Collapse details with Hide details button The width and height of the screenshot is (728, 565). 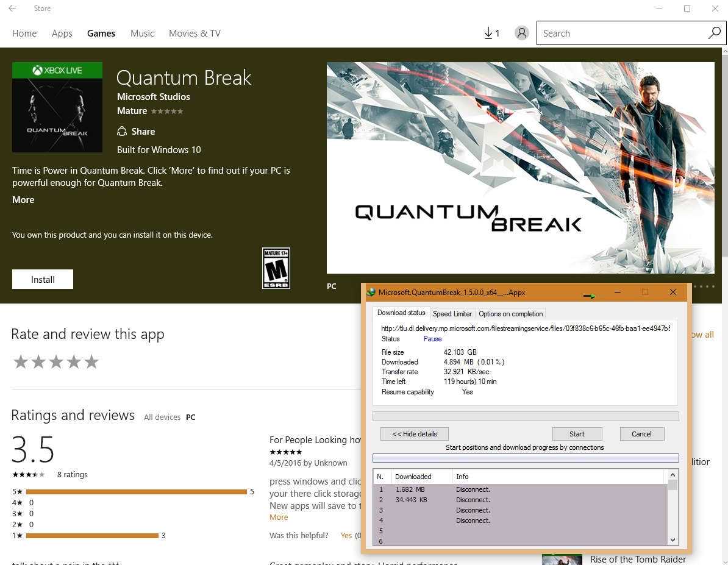(x=415, y=434)
